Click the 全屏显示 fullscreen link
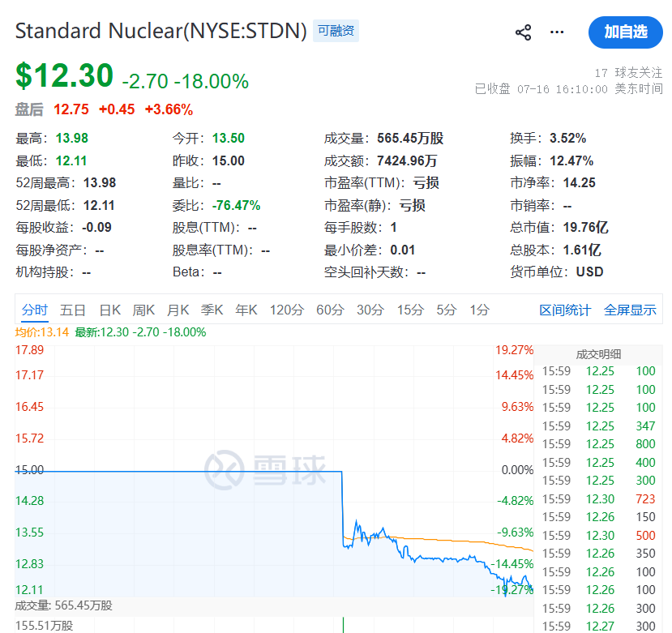 [x=630, y=310]
